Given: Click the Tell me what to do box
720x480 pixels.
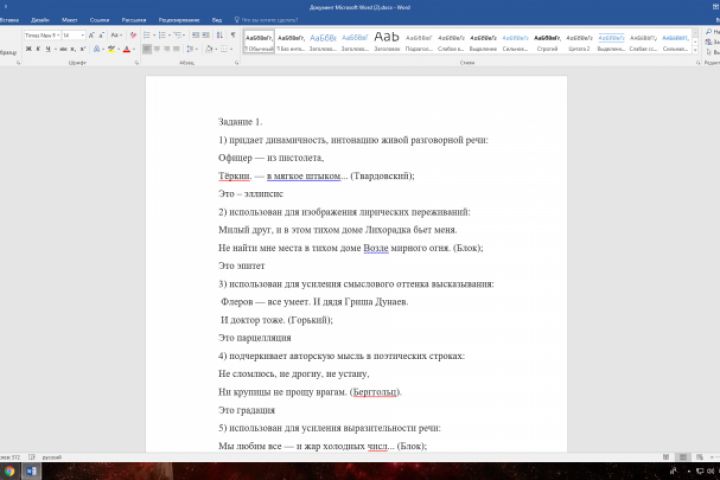Looking at the screenshot, I should (266, 20).
